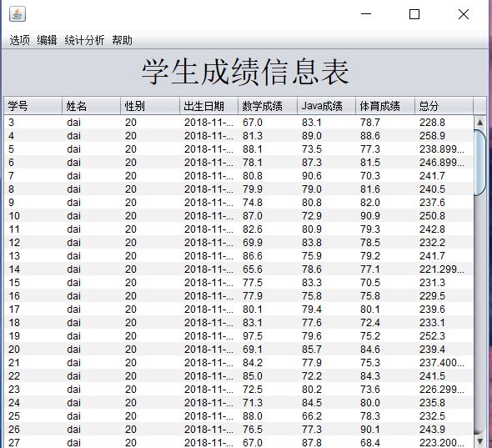Select Java score 72.2 in row 22

pyautogui.click(x=327, y=375)
